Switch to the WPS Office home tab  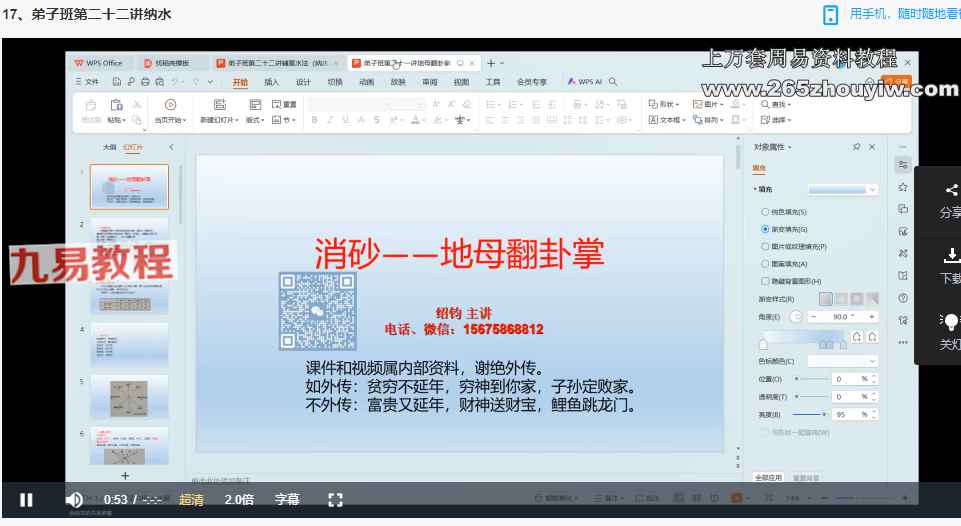coord(99,63)
